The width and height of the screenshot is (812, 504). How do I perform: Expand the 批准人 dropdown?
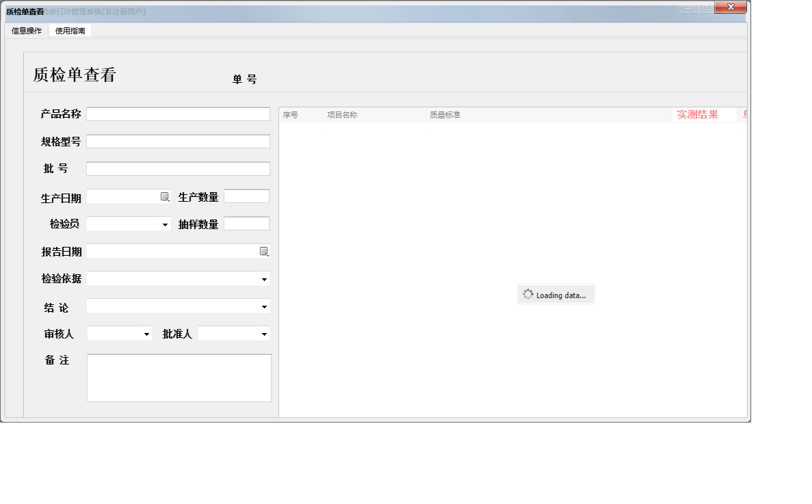(264, 334)
